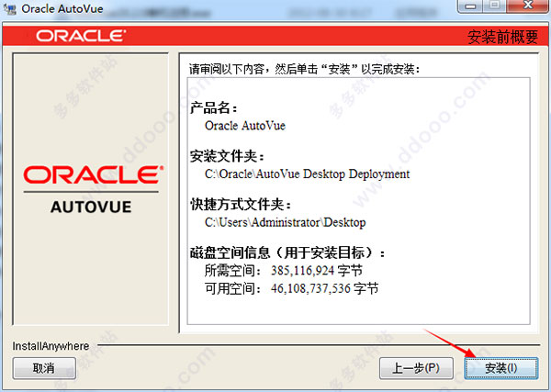
Task: Click the 安装(I) install button
Action: point(501,368)
